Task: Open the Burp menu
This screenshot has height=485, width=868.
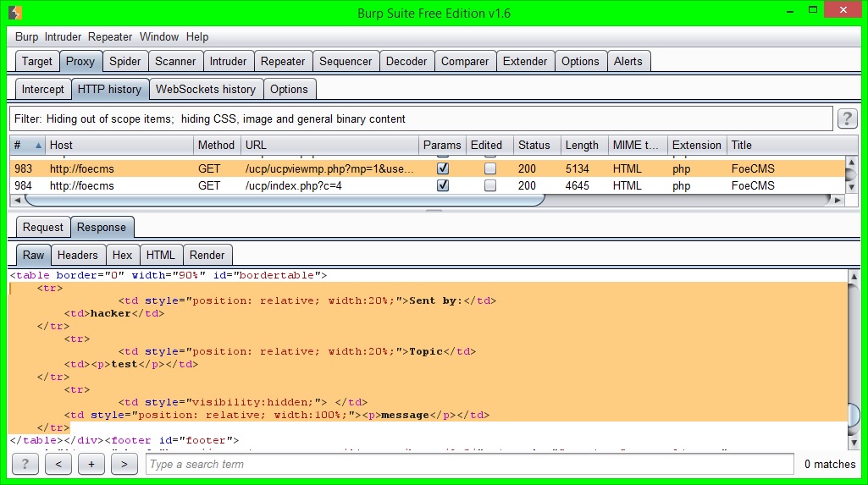Action: pos(26,37)
